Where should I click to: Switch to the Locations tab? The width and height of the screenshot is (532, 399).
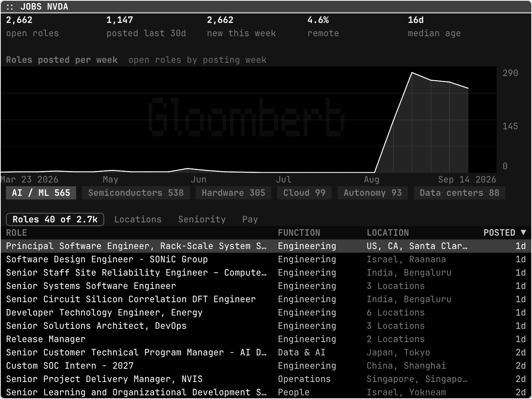[x=138, y=219]
